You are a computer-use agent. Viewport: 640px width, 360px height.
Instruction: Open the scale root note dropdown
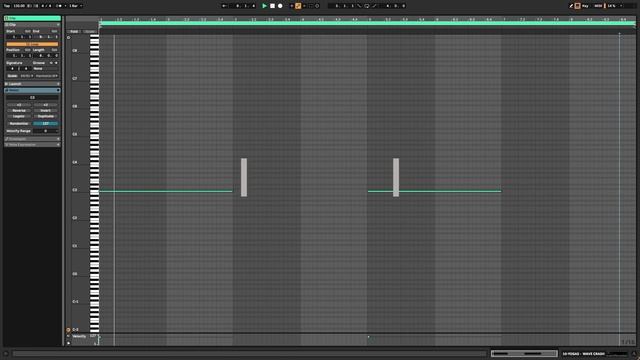click(x=27, y=76)
